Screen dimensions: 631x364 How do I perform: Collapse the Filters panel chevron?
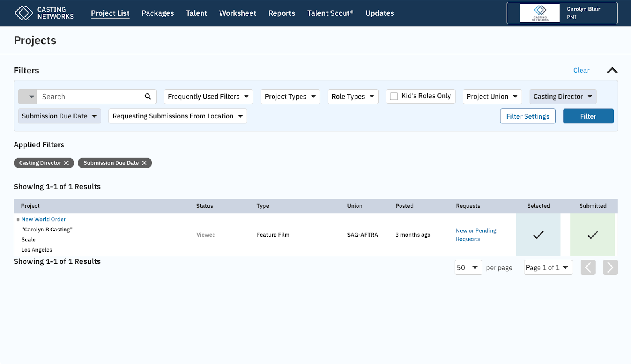612,71
